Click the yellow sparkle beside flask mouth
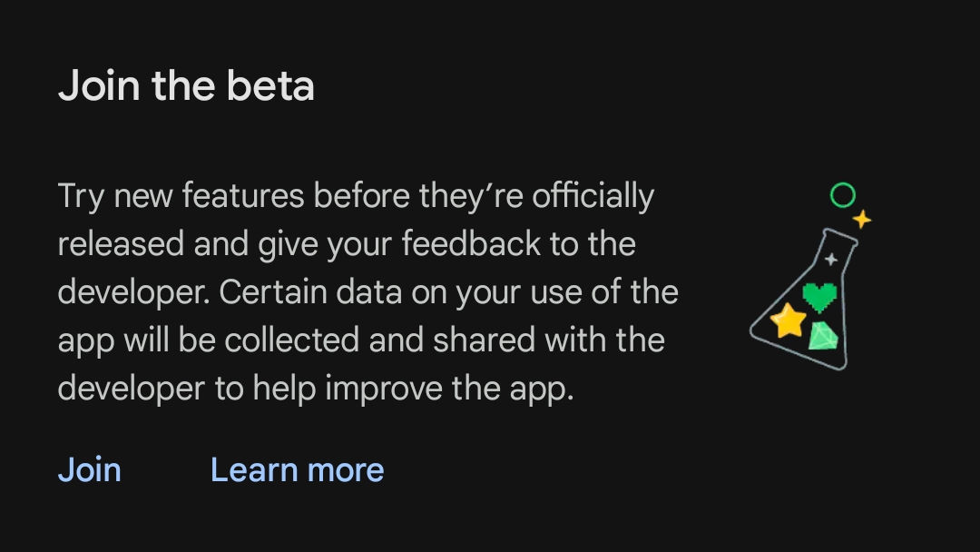Screen dimensions: 980x552 click(x=862, y=219)
